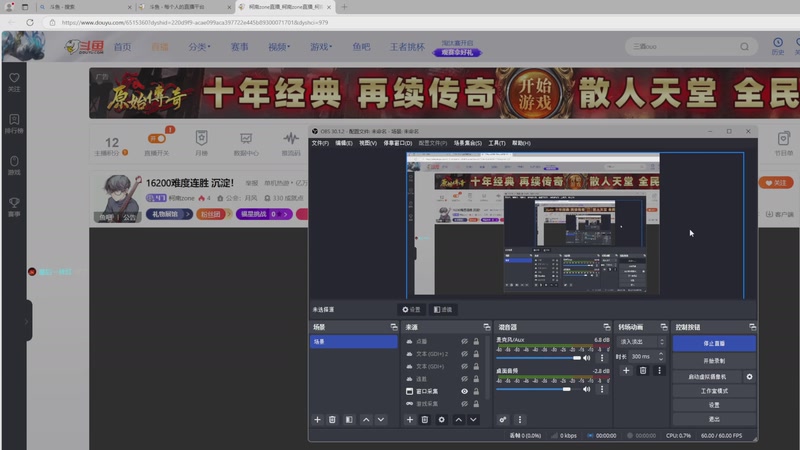Show the 点赞 source via eye icon
This screenshot has width=800, height=450.
click(464, 341)
